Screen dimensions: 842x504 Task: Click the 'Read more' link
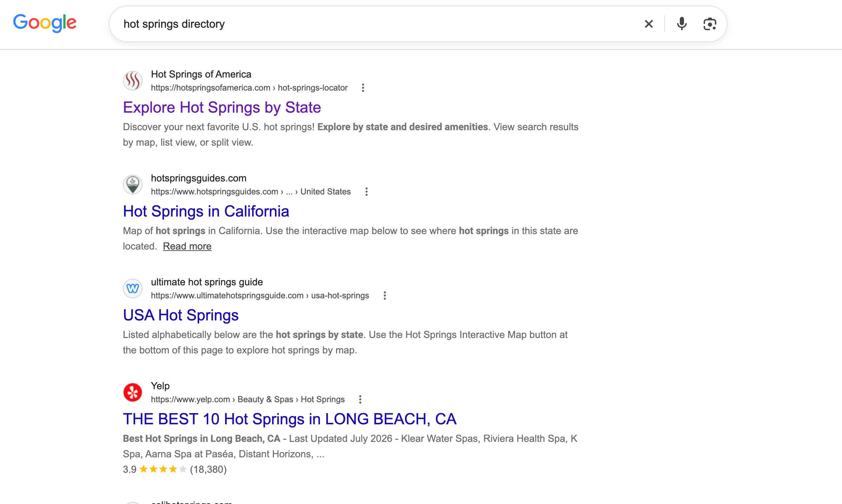click(187, 246)
